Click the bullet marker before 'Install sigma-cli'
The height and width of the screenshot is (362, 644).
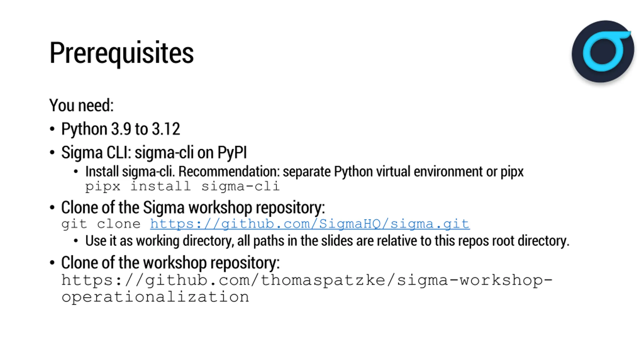pos(76,172)
